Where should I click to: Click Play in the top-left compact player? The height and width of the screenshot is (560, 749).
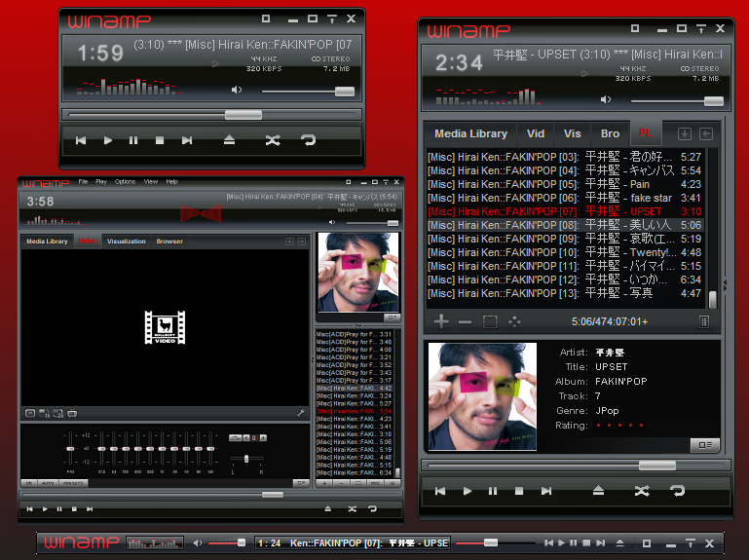[108, 140]
